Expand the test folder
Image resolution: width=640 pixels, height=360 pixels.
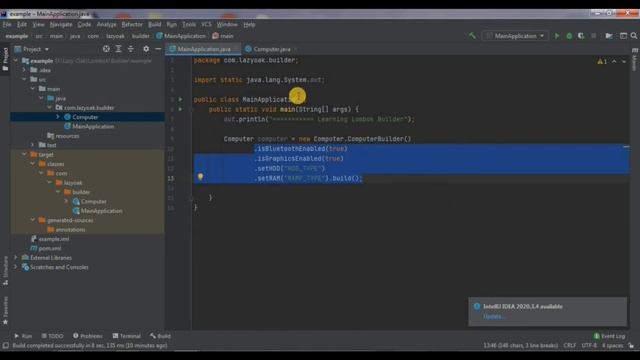coord(33,145)
